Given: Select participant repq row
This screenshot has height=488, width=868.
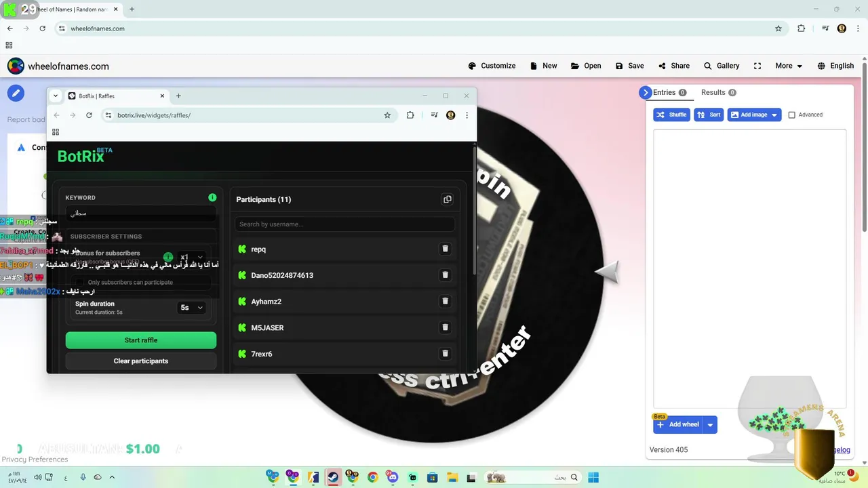Looking at the screenshot, I should point(344,249).
